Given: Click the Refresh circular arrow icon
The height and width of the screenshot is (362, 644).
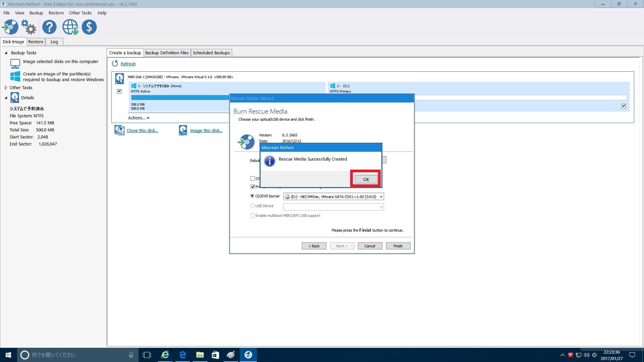Looking at the screenshot, I should pos(115,64).
